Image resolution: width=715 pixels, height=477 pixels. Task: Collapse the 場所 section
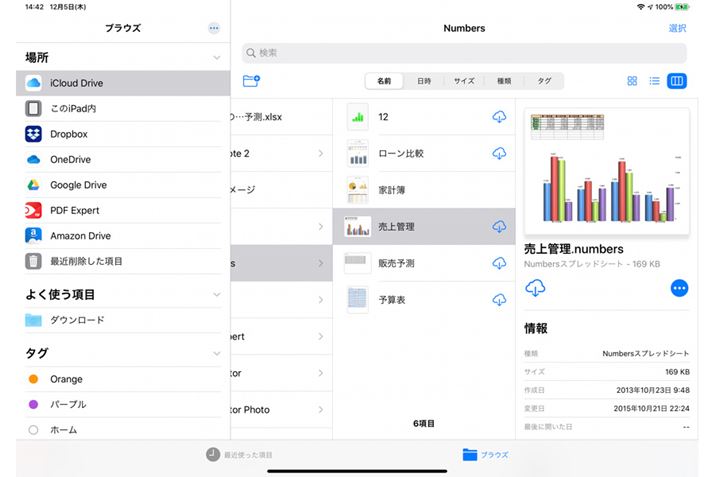(216, 59)
